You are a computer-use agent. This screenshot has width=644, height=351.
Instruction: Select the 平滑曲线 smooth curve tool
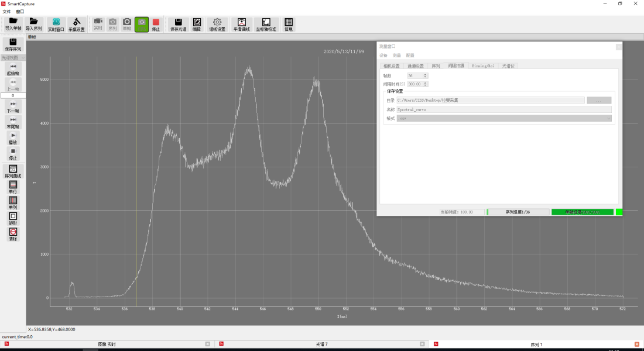tap(241, 24)
